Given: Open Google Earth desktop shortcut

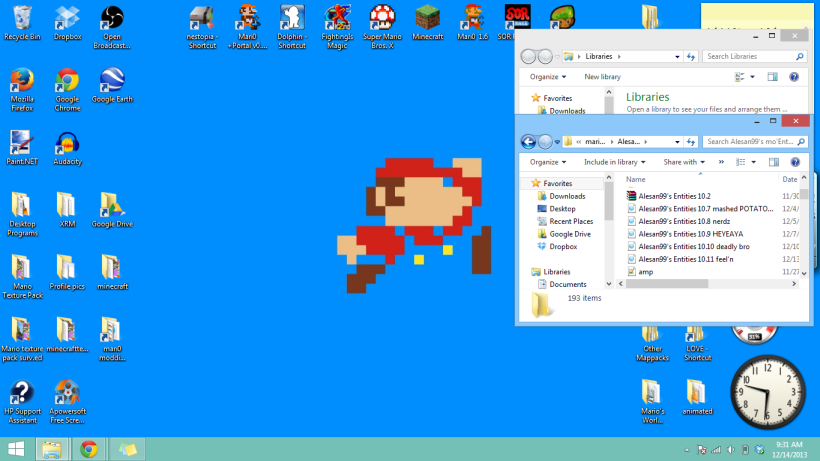Looking at the screenshot, I should click(x=112, y=86).
